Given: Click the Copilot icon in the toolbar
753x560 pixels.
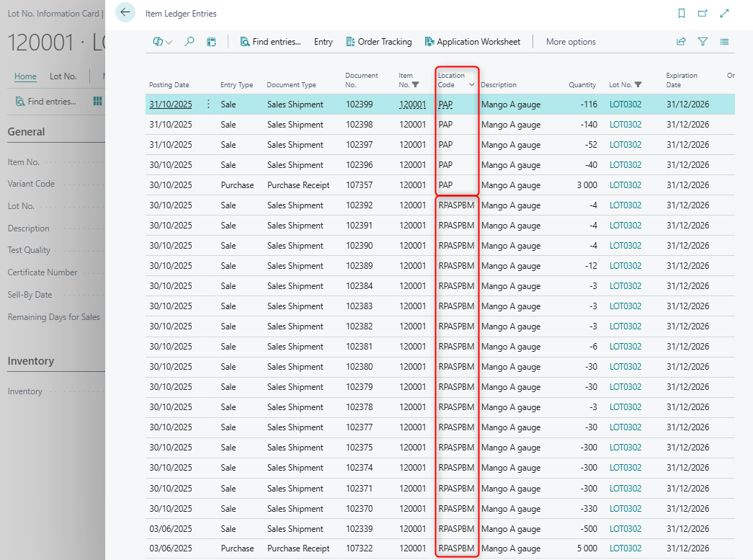Looking at the screenshot, I should pyautogui.click(x=159, y=42).
